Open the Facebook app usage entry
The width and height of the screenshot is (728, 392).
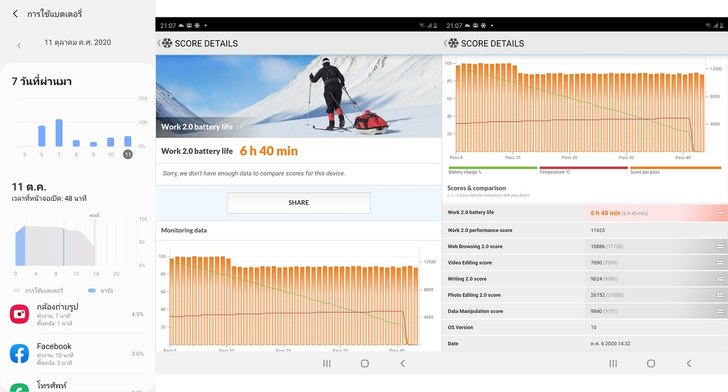tap(77, 353)
